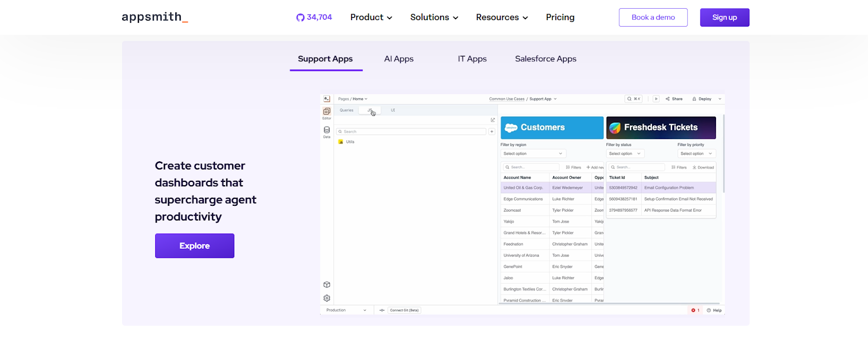Expand the Resources menu
This screenshot has width=868, height=340.
tap(502, 17)
